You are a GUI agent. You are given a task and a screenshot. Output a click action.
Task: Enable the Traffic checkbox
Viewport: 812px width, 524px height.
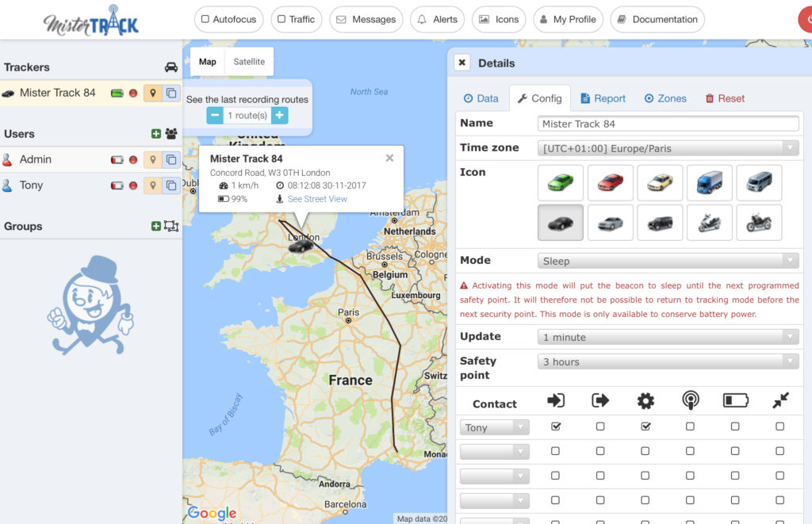point(282,19)
